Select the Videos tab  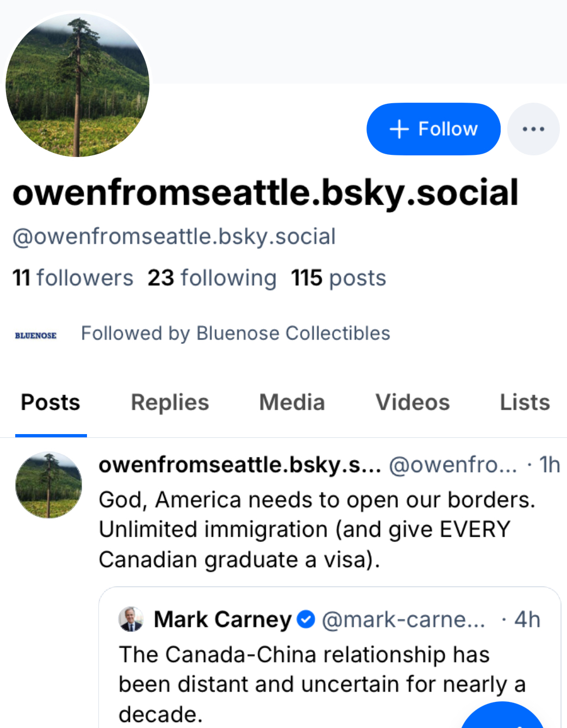413,403
